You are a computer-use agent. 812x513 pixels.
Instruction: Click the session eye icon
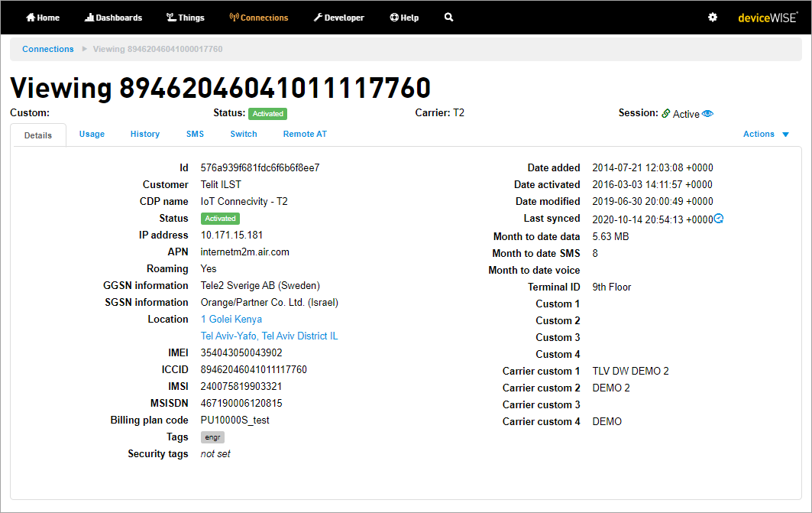(708, 113)
